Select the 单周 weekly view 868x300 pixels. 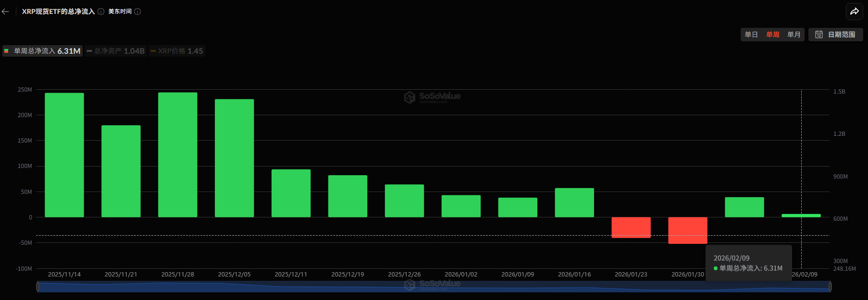point(772,35)
